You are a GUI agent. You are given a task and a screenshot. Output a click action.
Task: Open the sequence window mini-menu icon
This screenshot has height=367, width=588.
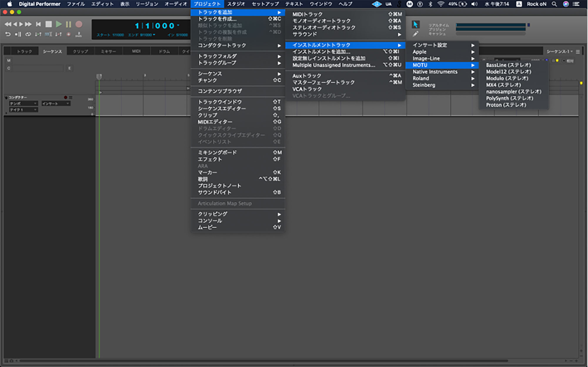(x=578, y=51)
